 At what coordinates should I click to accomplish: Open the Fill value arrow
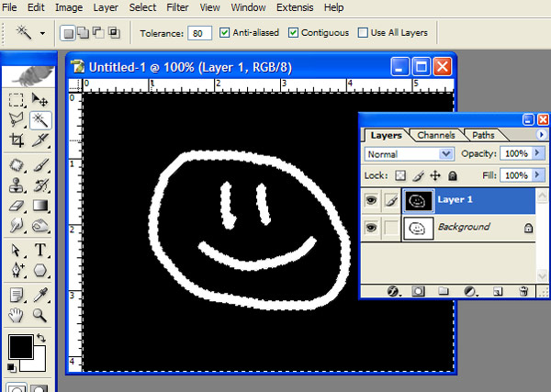(x=537, y=174)
